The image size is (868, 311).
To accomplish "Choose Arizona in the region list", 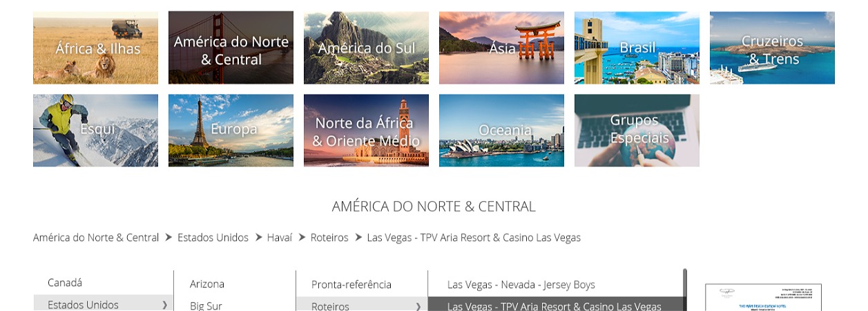I will [x=207, y=284].
